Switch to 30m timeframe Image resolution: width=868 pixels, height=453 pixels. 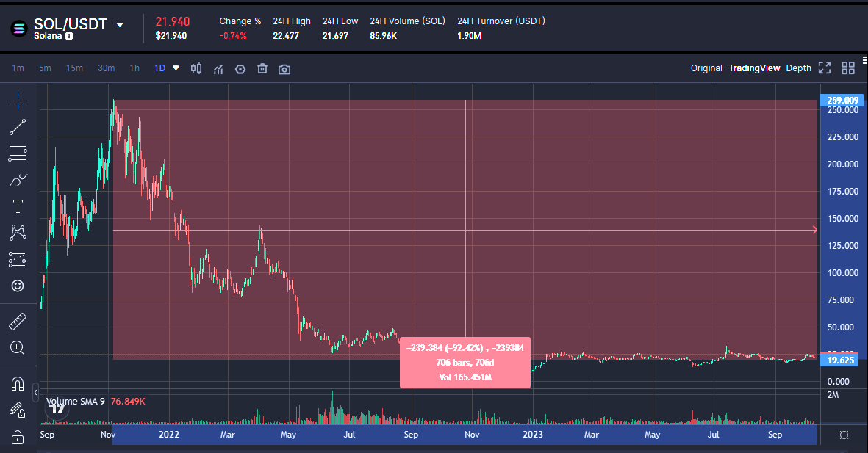pos(107,68)
